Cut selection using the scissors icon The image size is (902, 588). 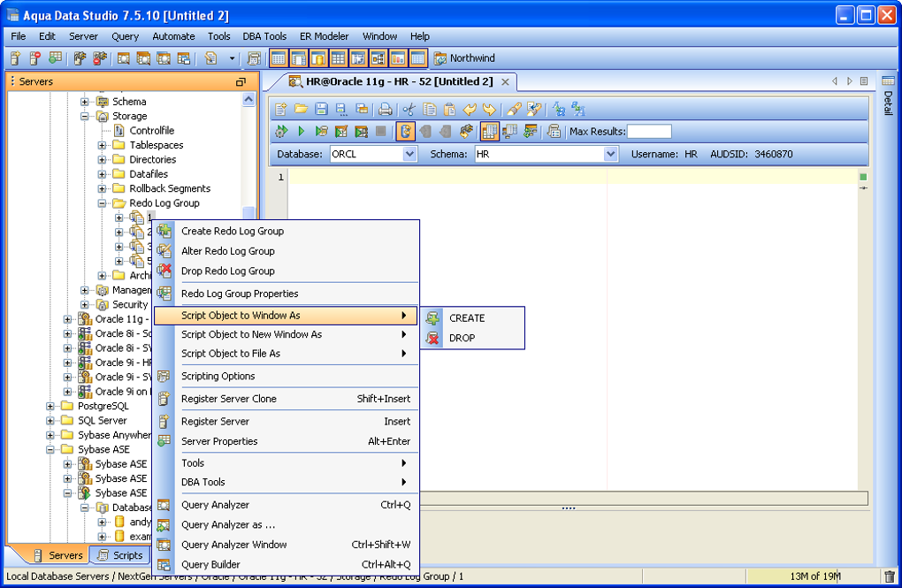click(x=409, y=110)
